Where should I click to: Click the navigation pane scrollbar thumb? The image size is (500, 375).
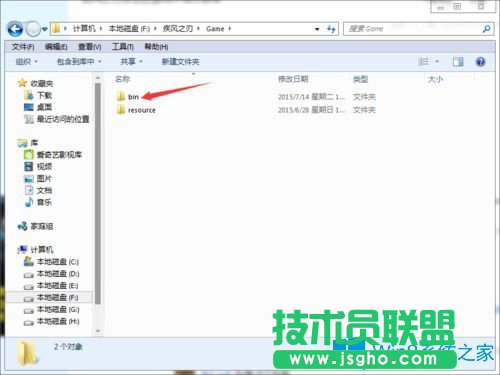point(98,193)
